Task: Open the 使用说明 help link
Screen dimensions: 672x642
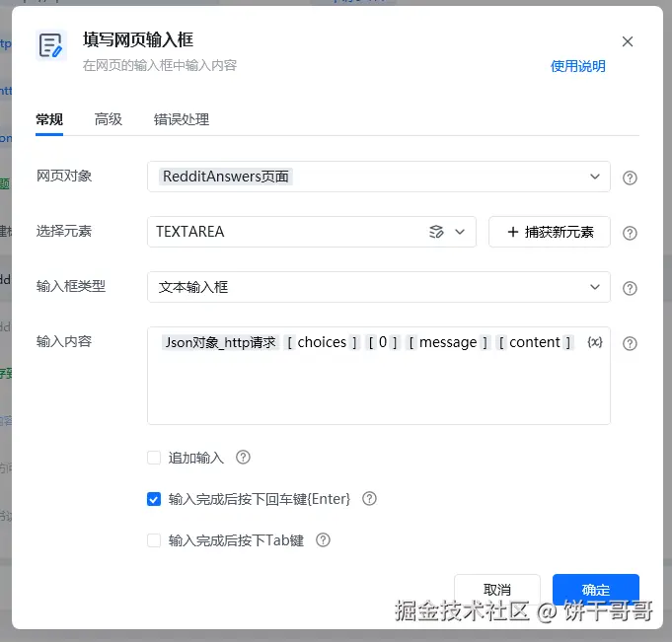Action: click(577, 66)
